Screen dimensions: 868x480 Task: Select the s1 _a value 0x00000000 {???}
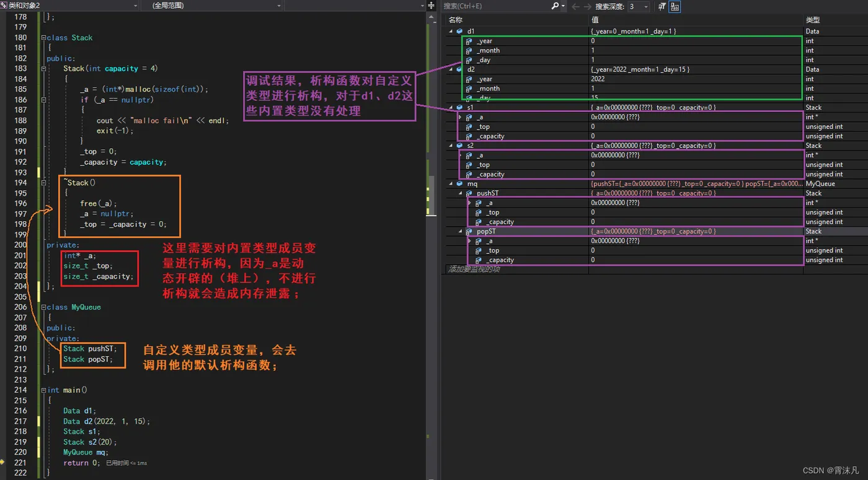click(x=615, y=117)
